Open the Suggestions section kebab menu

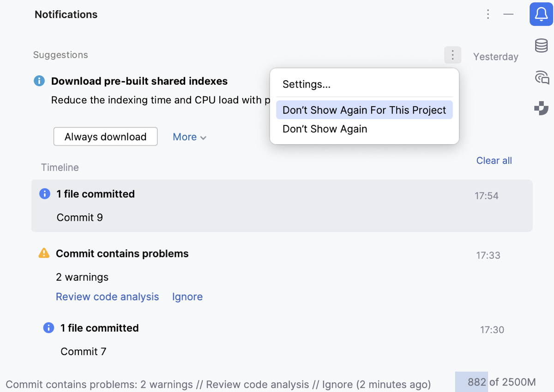click(452, 55)
